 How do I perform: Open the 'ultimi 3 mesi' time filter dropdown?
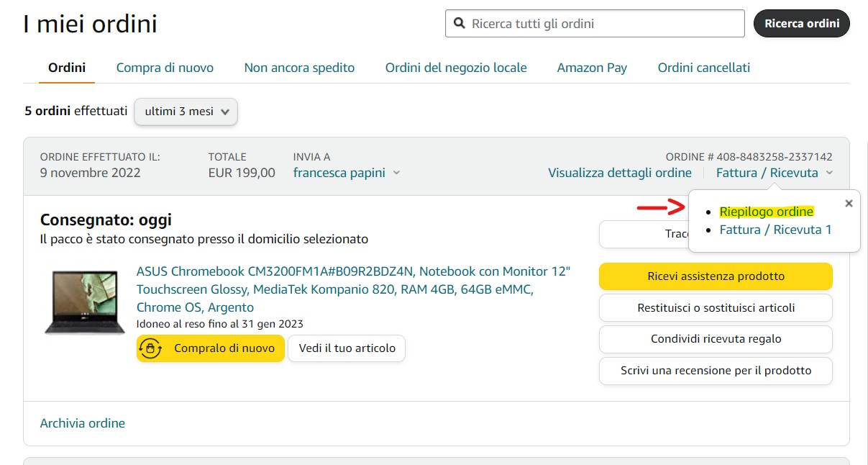coord(186,112)
